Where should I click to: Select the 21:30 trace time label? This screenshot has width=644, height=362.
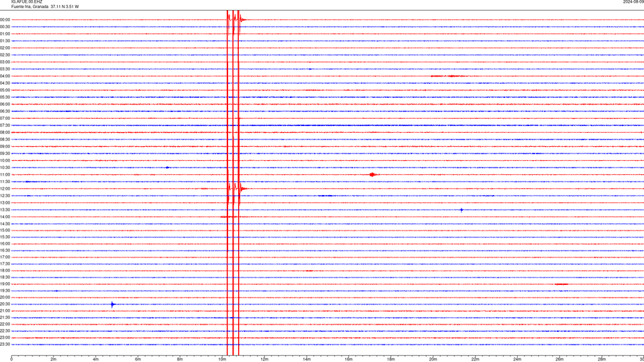(5, 317)
